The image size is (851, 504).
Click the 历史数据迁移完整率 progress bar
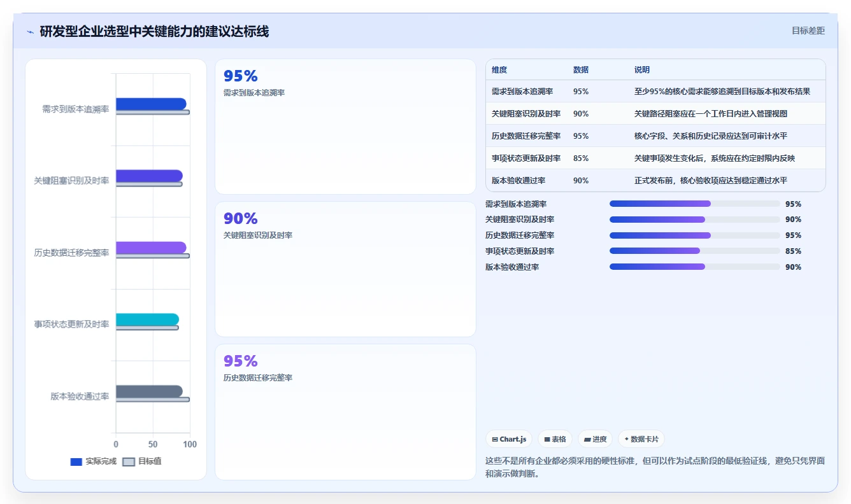tap(695, 235)
